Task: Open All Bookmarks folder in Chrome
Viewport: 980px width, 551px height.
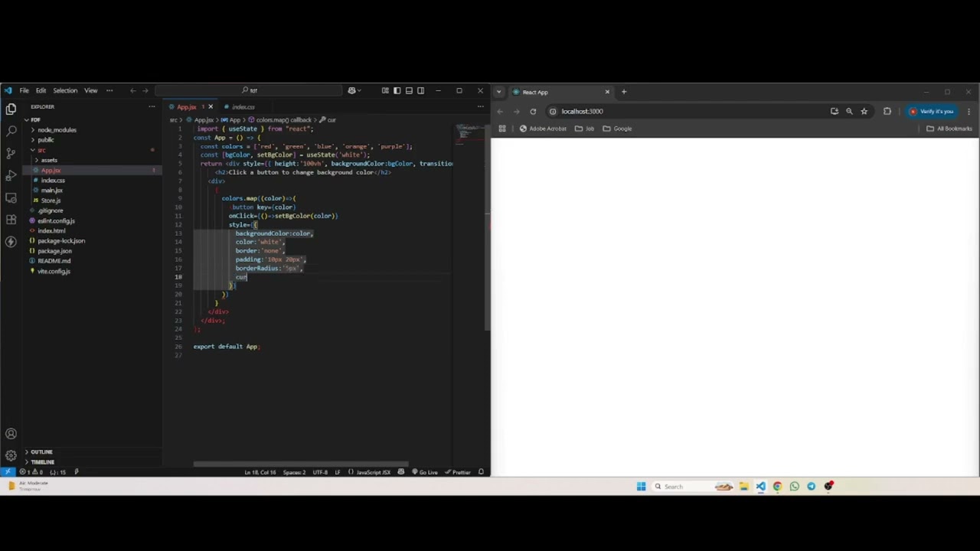Action: click(x=949, y=129)
